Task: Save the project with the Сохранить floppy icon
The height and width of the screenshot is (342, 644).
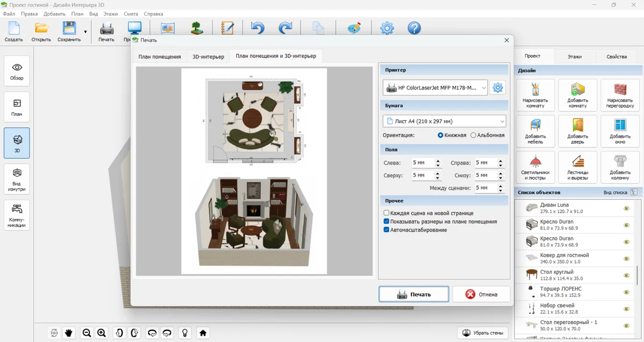Action: (69, 32)
